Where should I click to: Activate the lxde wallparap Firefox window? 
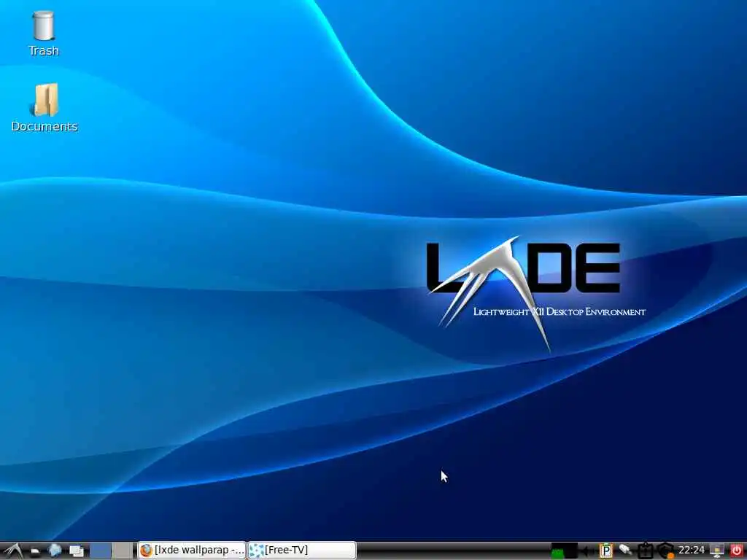click(193, 551)
